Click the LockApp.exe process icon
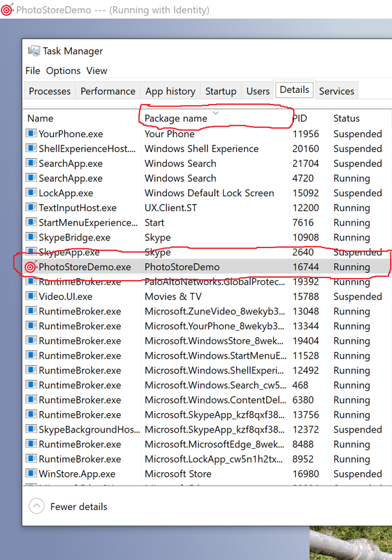This screenshot has height=560, width=392. coord(31,193)
